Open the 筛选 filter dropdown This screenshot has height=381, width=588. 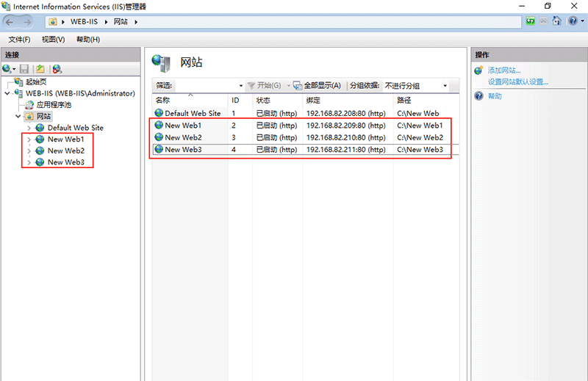click(x=241, y=86)
